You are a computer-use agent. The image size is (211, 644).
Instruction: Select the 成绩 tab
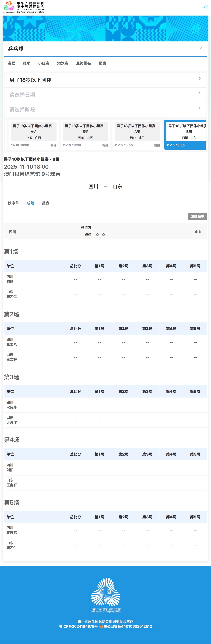(x=31, y=203)
